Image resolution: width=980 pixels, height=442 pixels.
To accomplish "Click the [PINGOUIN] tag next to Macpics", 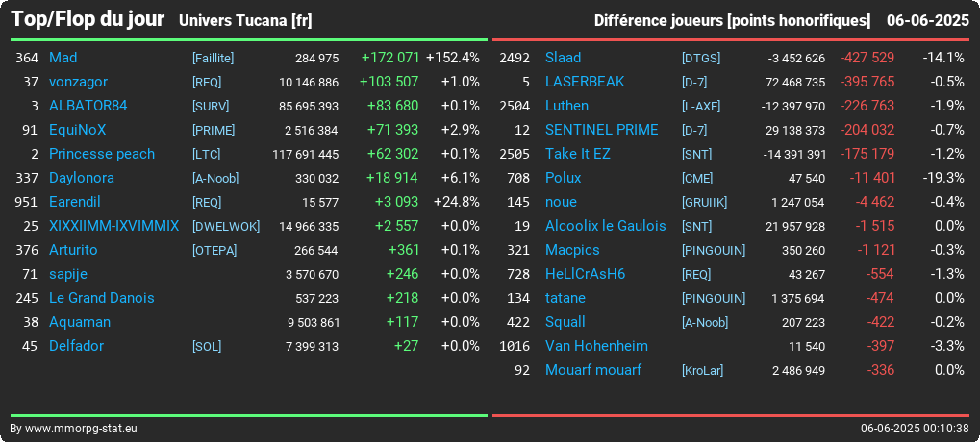I will (x=714, y=251).
